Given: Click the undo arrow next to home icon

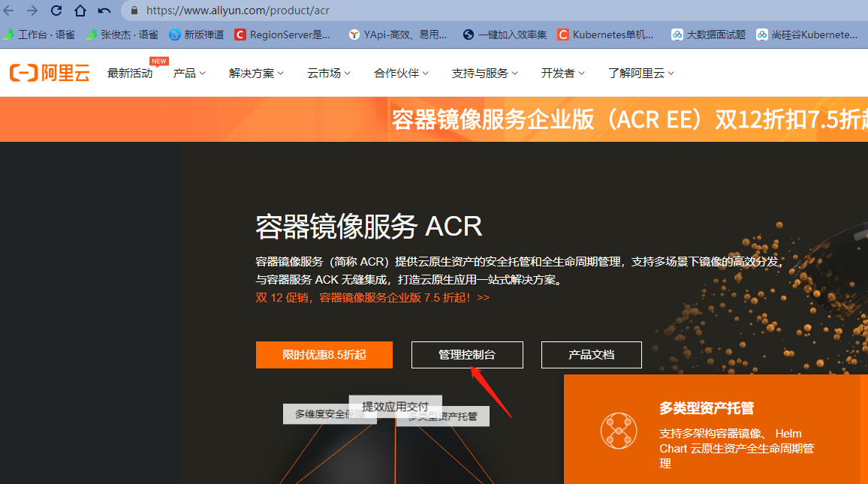Looking at the screenshot, I should (x=104, y=11).
